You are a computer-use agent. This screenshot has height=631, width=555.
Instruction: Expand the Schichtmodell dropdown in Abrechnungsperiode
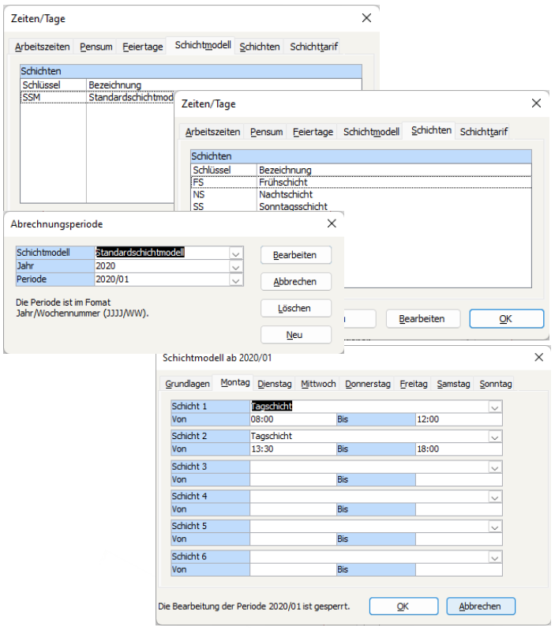(x=236, y=253)
